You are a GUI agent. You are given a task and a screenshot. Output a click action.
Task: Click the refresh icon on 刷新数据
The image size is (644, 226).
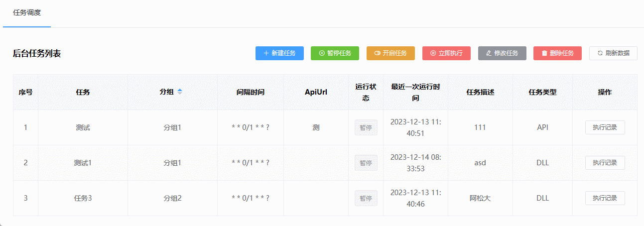click(600, 53)
